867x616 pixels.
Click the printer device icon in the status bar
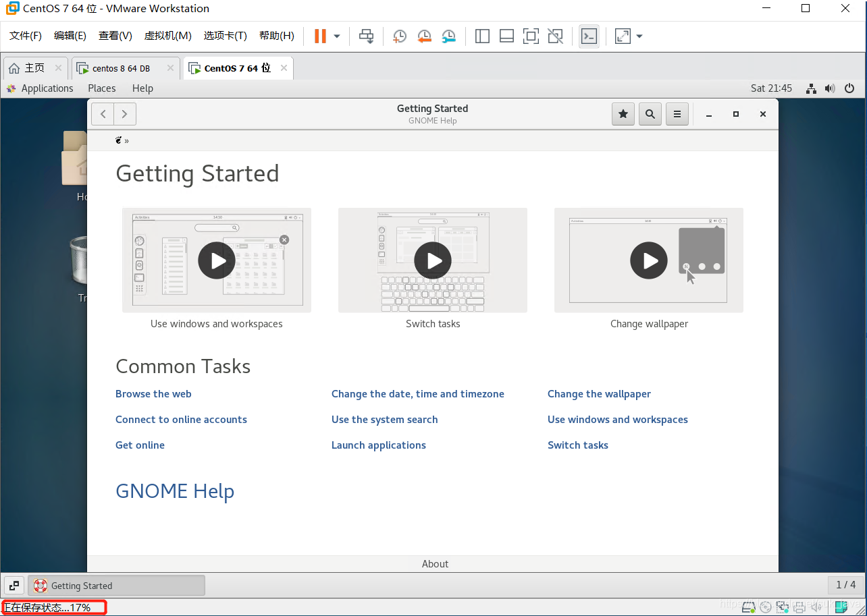[x=799, y=608]
